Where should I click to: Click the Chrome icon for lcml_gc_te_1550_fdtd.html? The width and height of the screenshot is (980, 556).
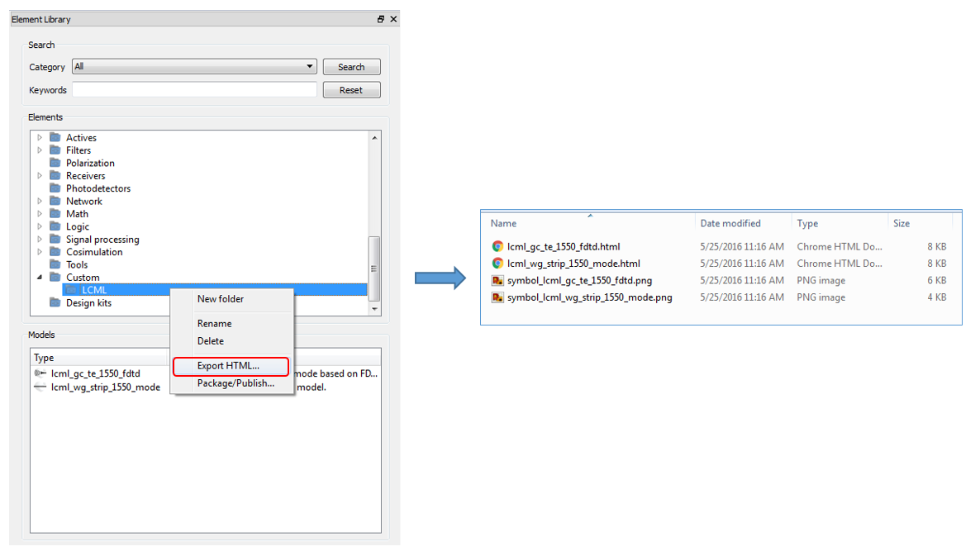497,246
